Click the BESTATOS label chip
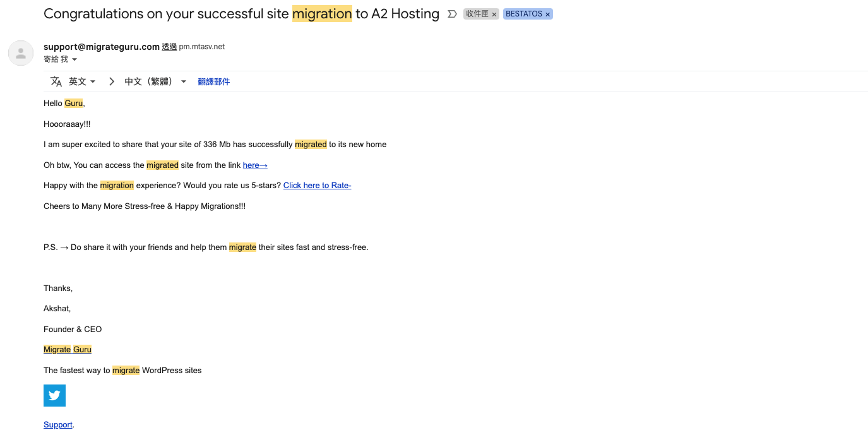 [523, 14]
